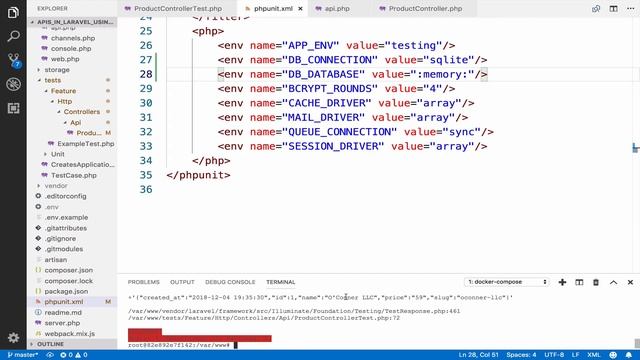Click Ln 28, Col 51 position indicator
The height and width of the screenshot is (360, 640).
pos(478,355)
